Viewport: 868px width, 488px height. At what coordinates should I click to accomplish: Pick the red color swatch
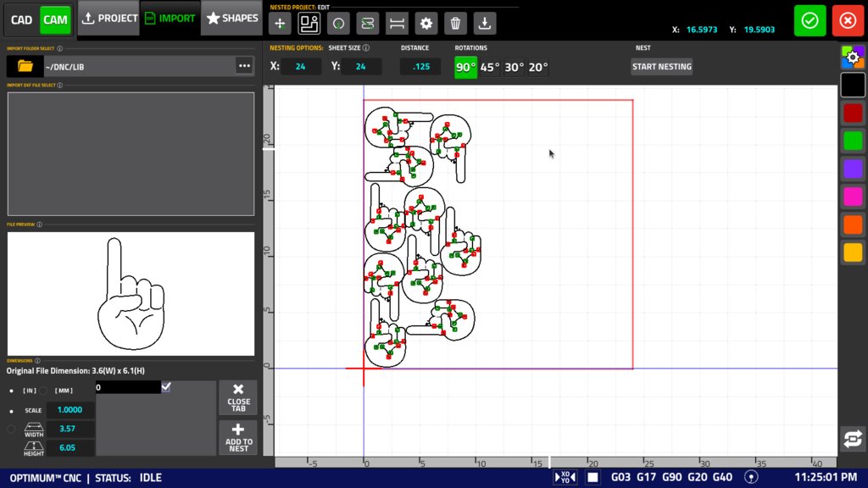853,113
